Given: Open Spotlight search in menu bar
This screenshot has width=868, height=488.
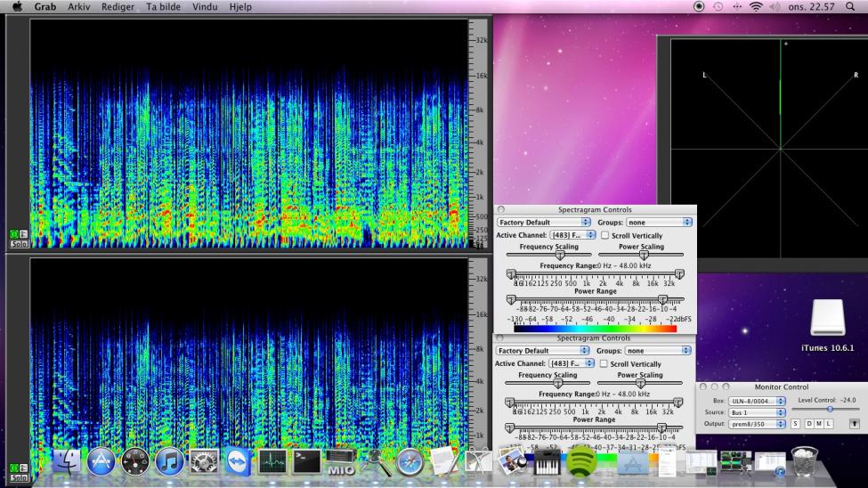Looking at the screenshot, I should [850, 6].
